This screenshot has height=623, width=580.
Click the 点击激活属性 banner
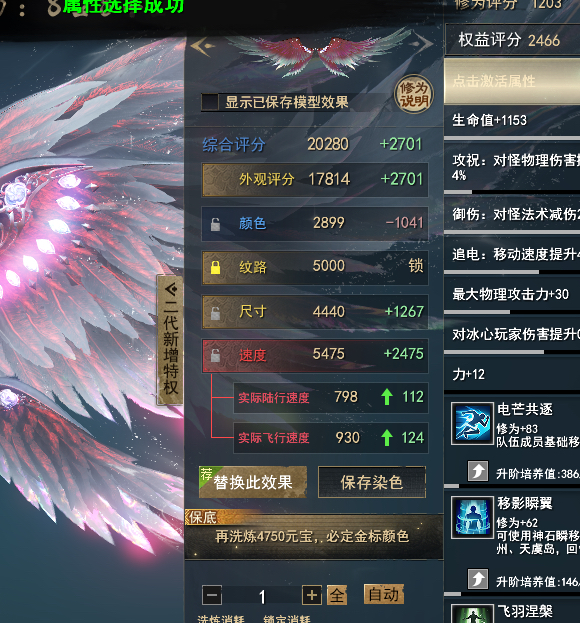(x=512, y=81)
